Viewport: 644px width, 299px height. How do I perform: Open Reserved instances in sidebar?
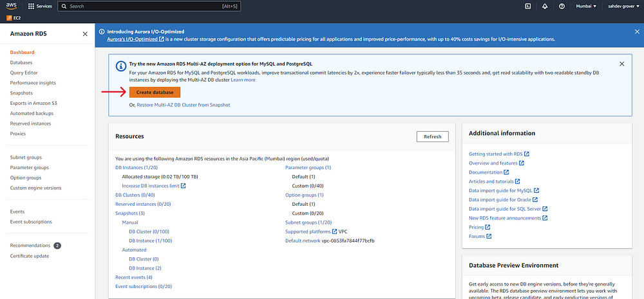pyautogui.click(x=30, y=123)
